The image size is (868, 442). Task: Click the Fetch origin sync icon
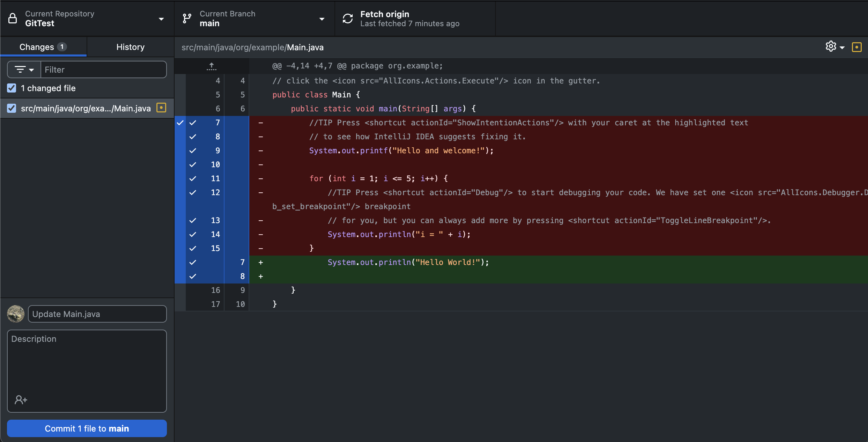(347, 19)
